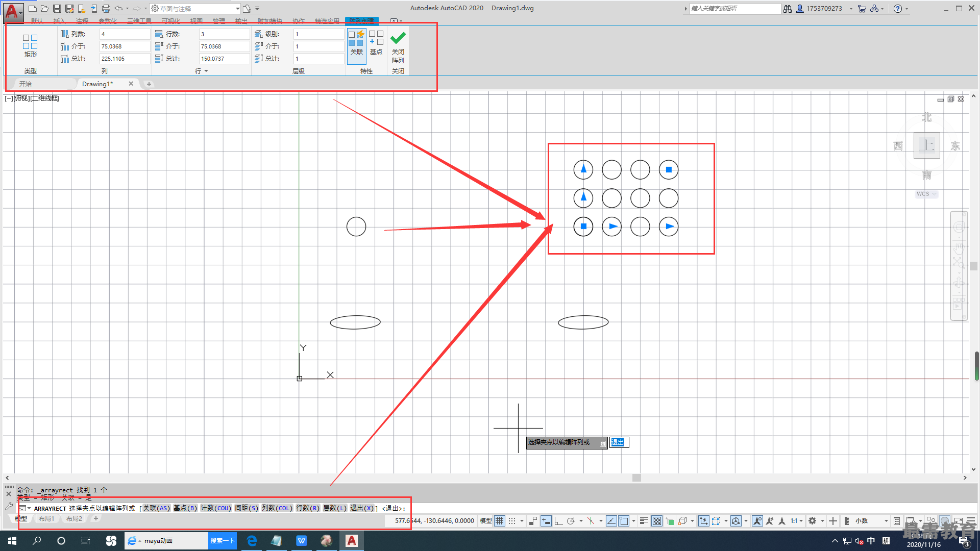Switch to the 布局2 layout tab
Screen dimensions: 980x551
[x=74, y=519]
